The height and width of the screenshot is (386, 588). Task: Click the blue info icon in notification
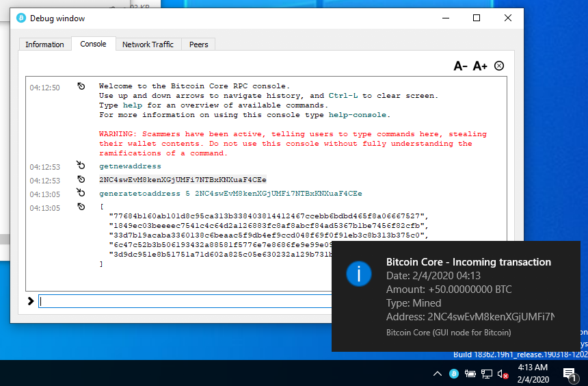tap(359, 274)
